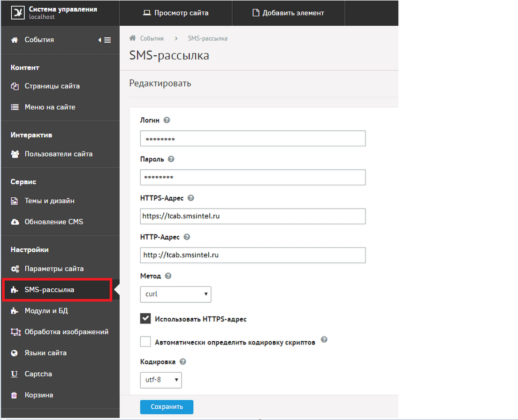The width and height of the screenshot is (518, 420).
Task: Open the Кодировка utf-8 dropdown
Action: coord(161,380)
